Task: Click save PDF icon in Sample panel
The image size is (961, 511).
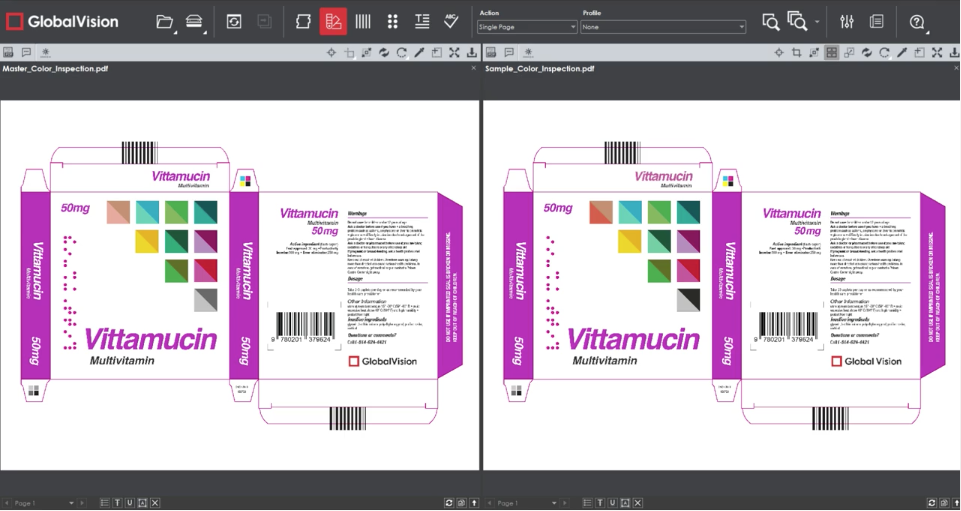Action: (x=491, y=53)
